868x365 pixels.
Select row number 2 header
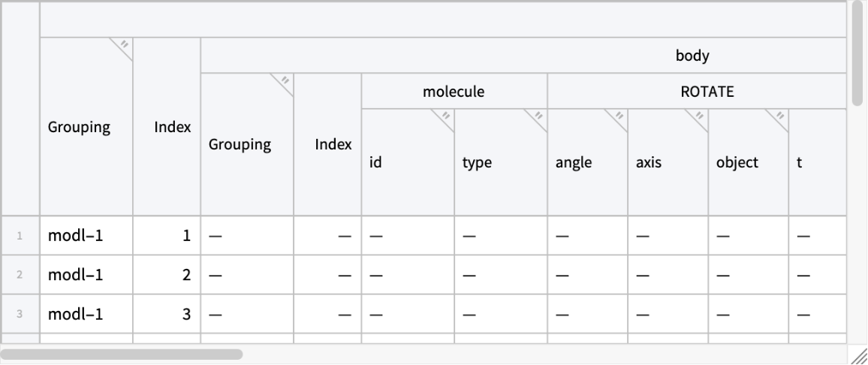pos(20,276)
